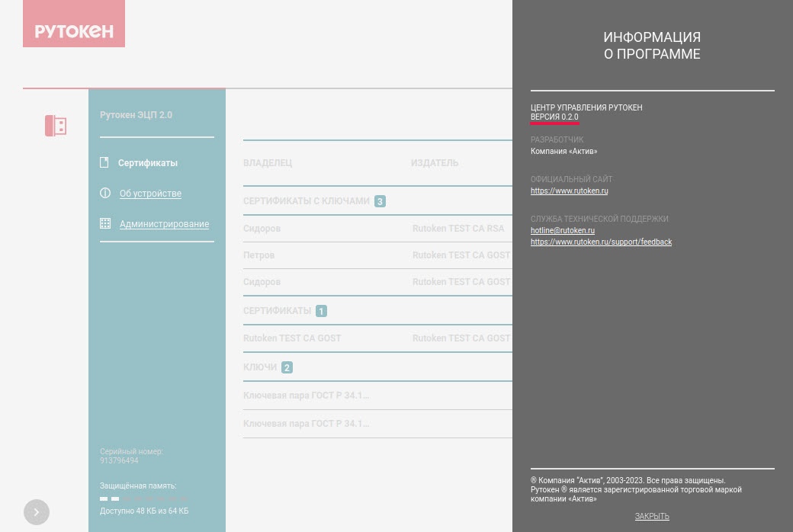Select the Петров certificate row

[377, 255]
